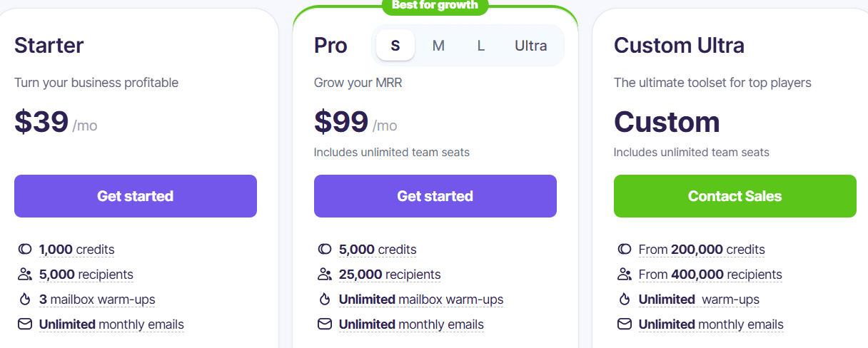Click the people icon beside 25,000 recipients

click(325, 275)
